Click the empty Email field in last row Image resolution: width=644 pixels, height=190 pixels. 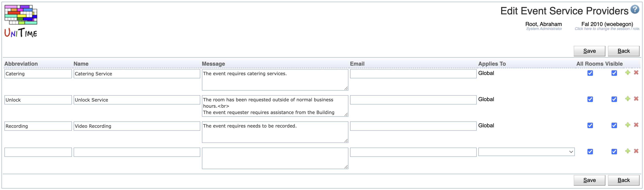tap(413, 152)
